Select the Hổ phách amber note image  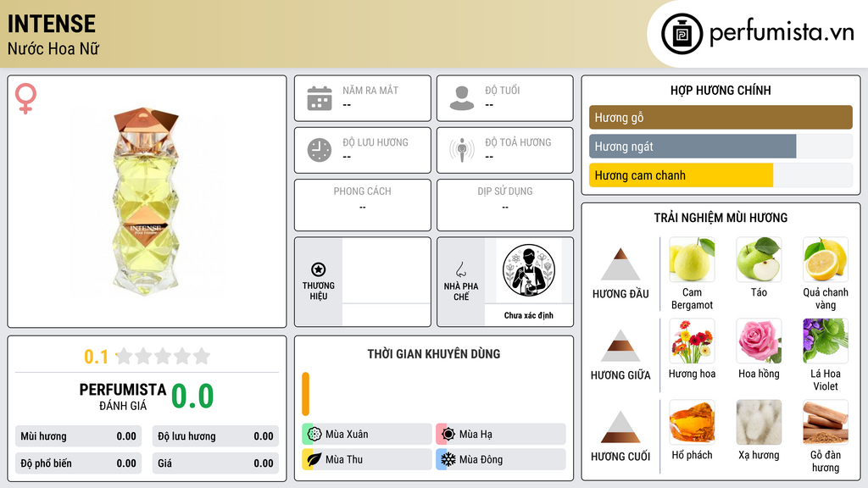tap(692, 422)
